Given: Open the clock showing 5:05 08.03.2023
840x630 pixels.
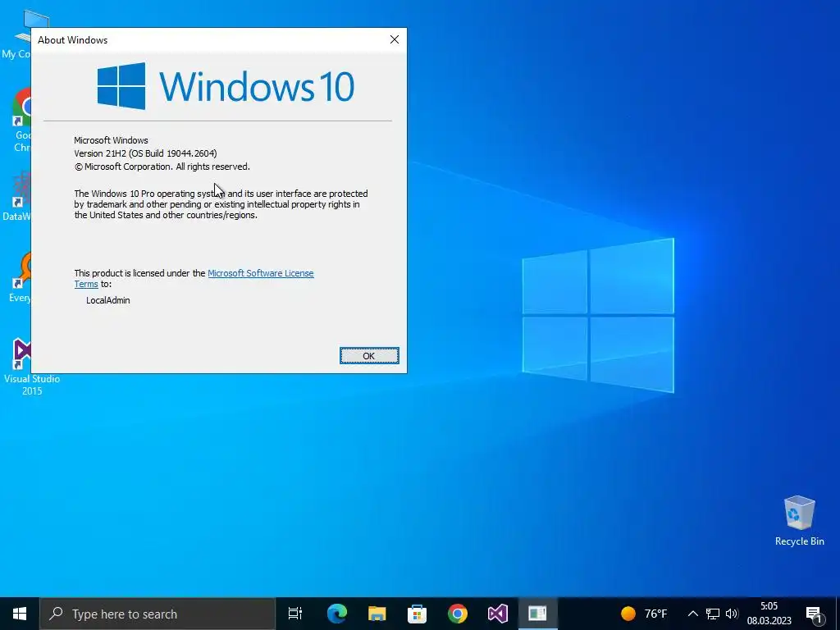Looking at the screenshot, I should point(769,614).
